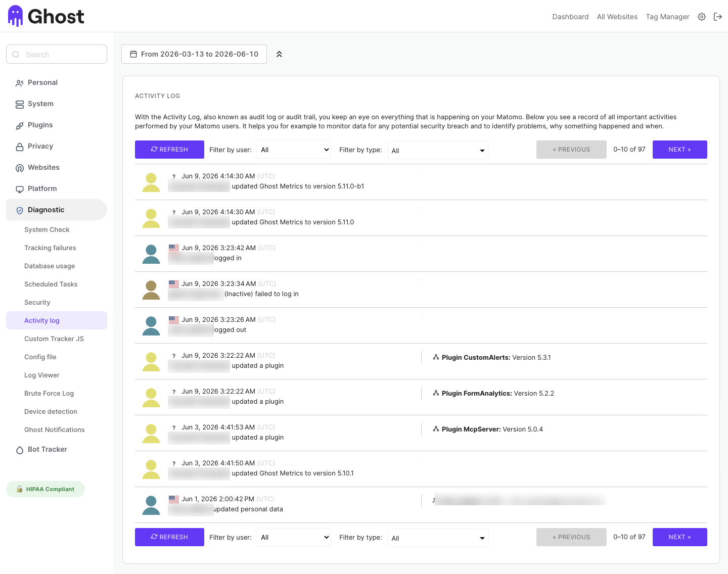Open Security page in sidebar
Viewport: 728px width, 574px height.
click(37, 302)
